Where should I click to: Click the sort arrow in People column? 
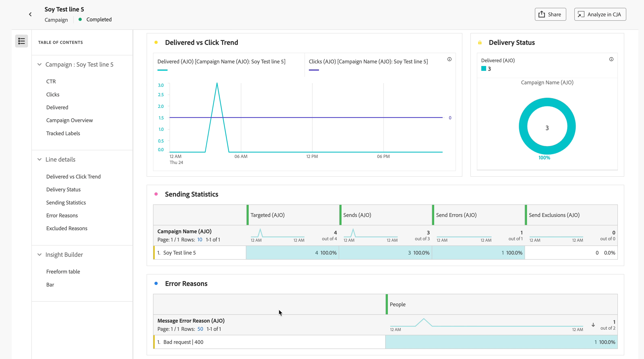pos(593,325)
